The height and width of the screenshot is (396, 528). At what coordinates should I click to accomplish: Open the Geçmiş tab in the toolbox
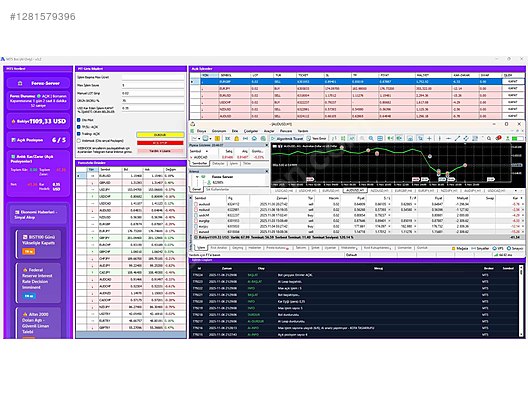(238, 248)
